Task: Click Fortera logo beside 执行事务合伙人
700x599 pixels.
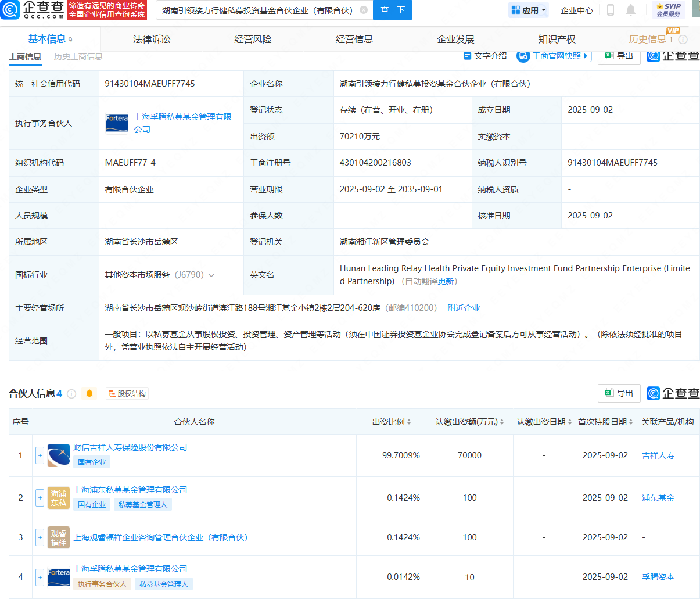Action: [x=117, y=123]
